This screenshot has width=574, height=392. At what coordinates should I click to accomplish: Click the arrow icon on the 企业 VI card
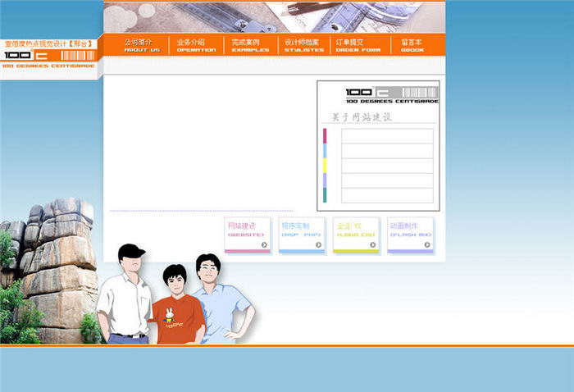(x=373, y=244)
